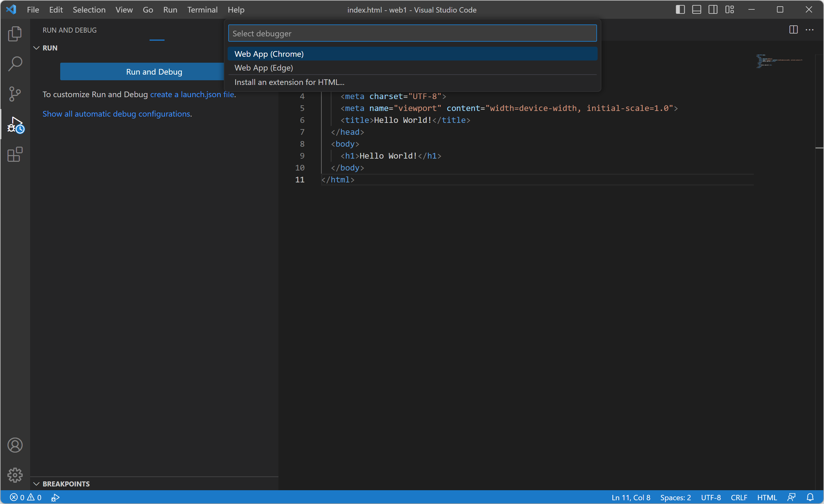Open editor More Actions ellipsis menu
The height and width of the screenshot is (504, 824).
[810, 30]
